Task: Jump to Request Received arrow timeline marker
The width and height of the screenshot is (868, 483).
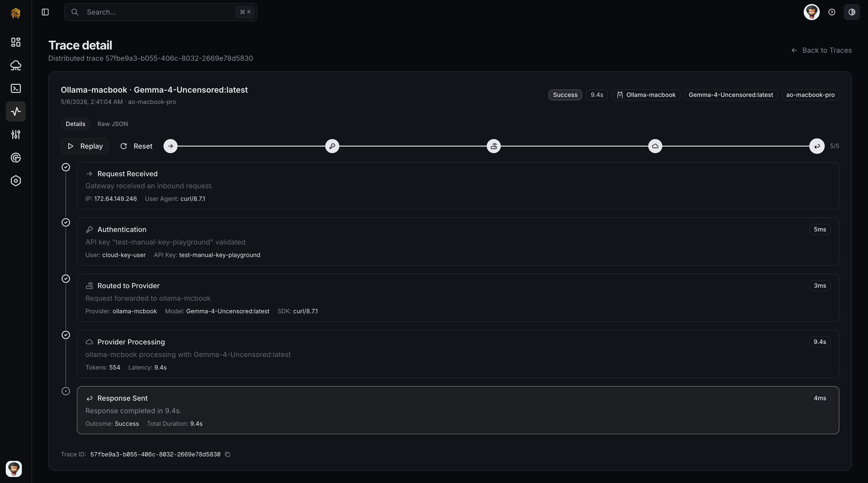Action: (171, 146)
